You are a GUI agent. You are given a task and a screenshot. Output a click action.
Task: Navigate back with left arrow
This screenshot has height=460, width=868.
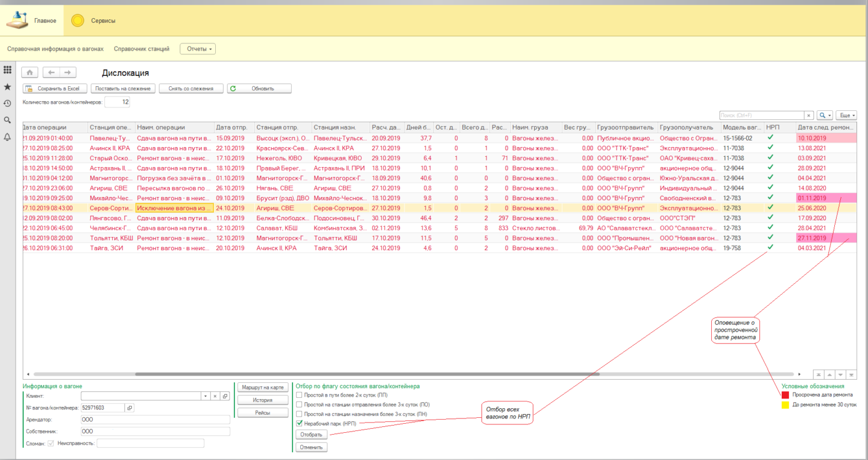pos(51,72)
